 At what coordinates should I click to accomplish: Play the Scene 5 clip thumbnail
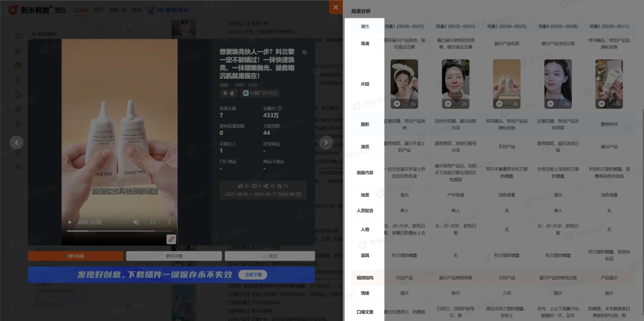click(x=601, y=103)
